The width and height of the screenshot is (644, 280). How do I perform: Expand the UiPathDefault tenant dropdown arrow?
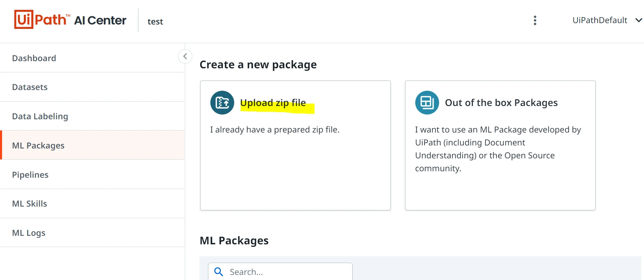click(639, 20)
